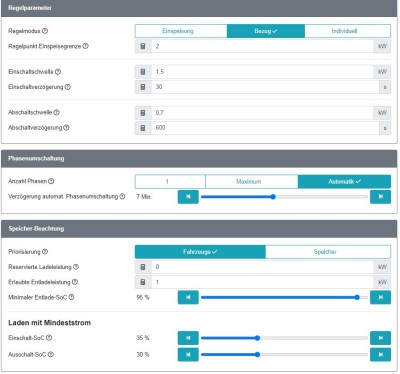Screen dimensions: 400x374
Task: Show help for Anzahl Phasen
Action: 51,181
